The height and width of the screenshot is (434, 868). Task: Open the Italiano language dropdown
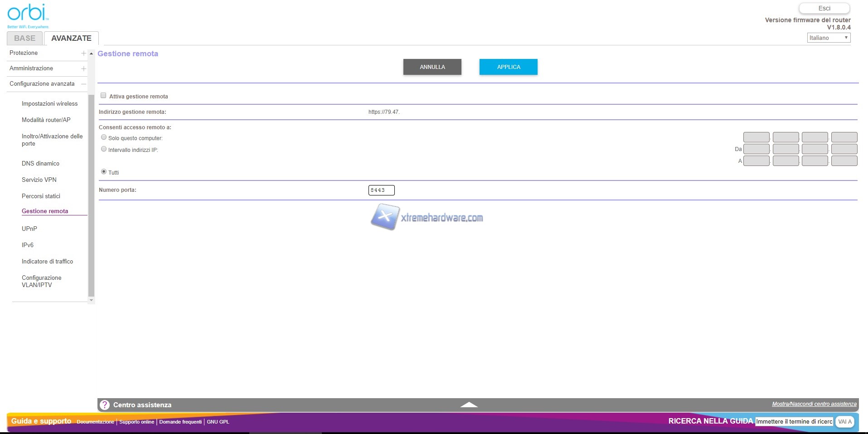click(x=828, y=38)
